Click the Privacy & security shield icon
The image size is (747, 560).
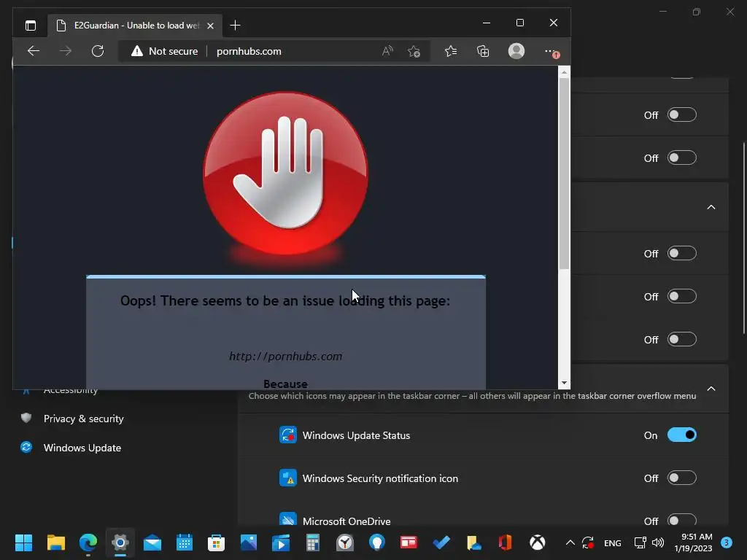click(x=26, y=418)
